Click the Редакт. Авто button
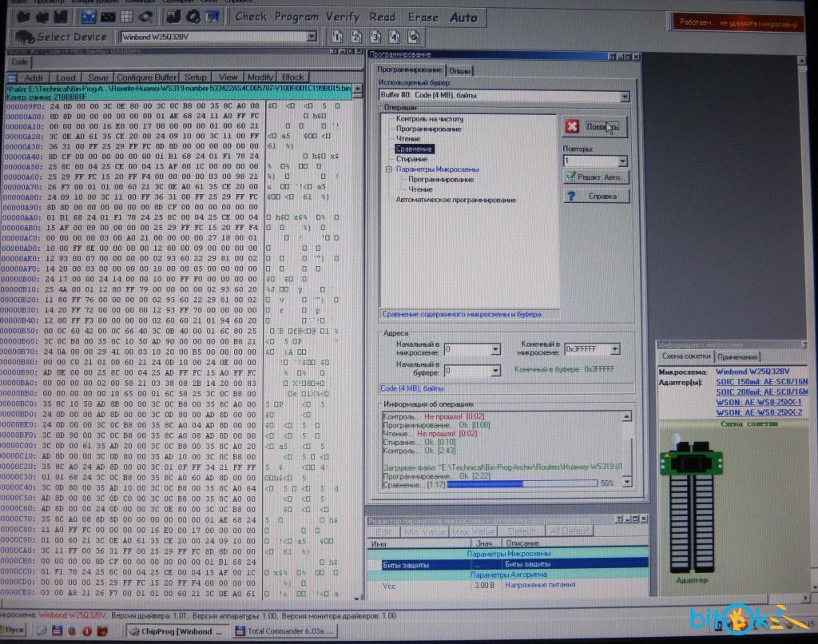The height and width of the screenshot is (644, 818). pos(596,177)
